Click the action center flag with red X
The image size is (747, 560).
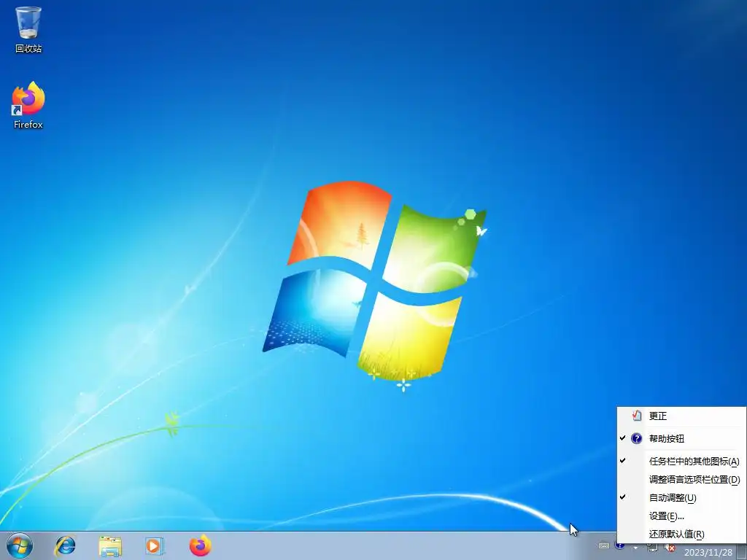(670, 548)
